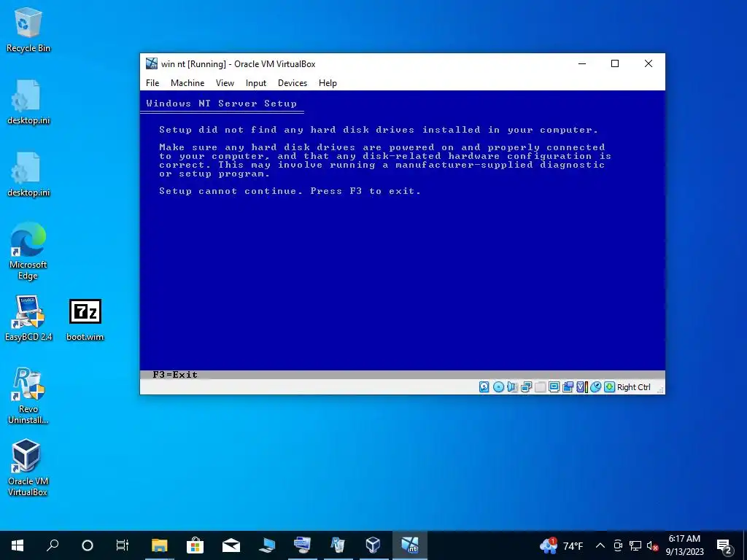This screenshot has height=560, width=747.
Task: Select the Oracle VM VirtualBox desktop shortcut
Action: point(28,467)
